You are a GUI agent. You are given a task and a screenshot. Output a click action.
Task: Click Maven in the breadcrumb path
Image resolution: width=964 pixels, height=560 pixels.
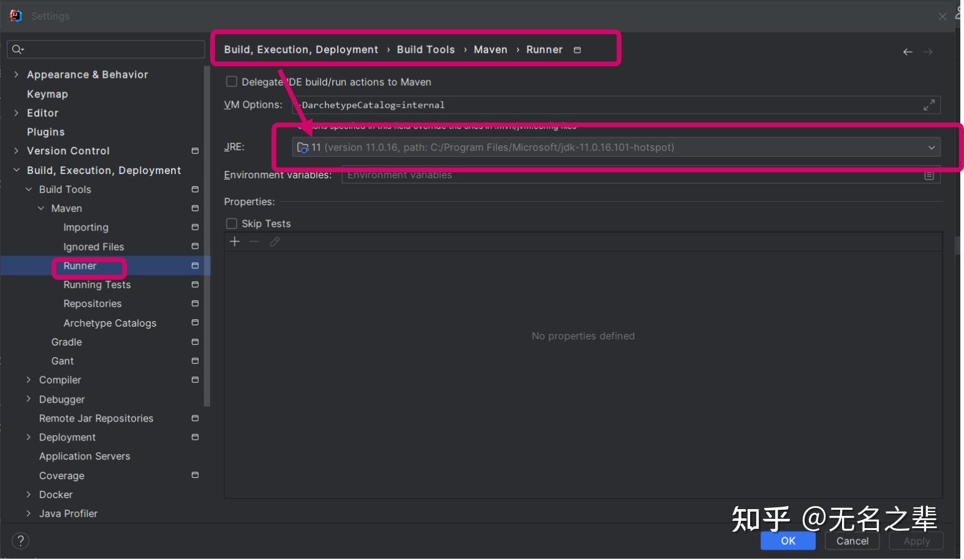(490, 50)
